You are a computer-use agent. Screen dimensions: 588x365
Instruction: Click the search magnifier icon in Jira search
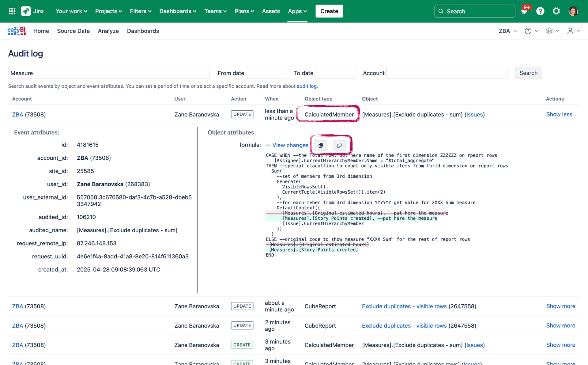[x=441, y=11]
